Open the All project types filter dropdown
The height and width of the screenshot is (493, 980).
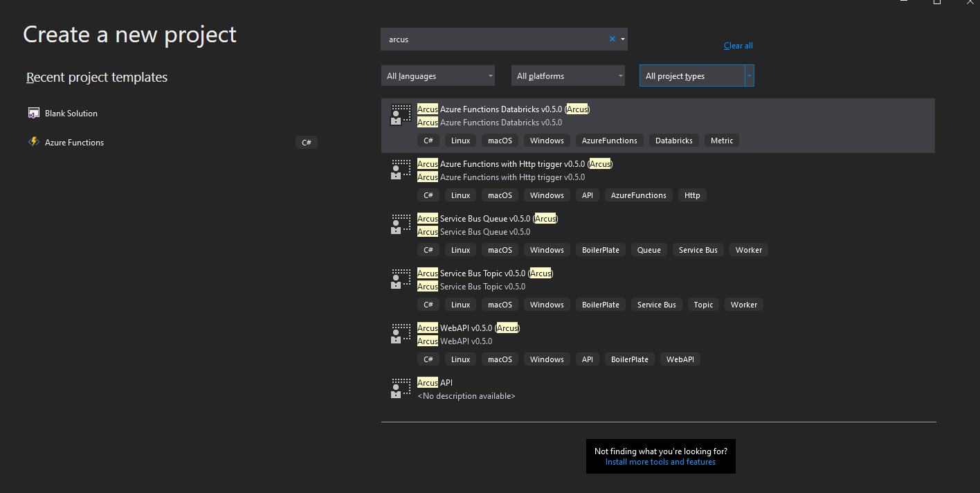pyautogui.click(x=697, y=76)
